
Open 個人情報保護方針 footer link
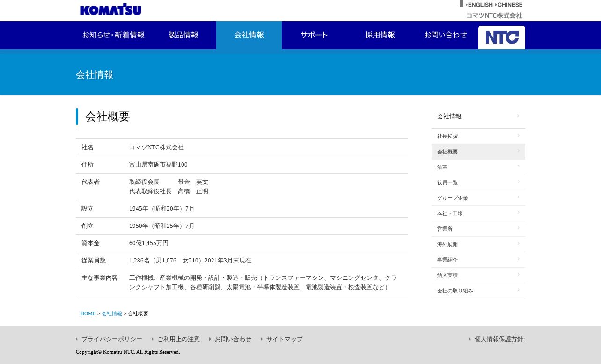(x=499, y=339)
